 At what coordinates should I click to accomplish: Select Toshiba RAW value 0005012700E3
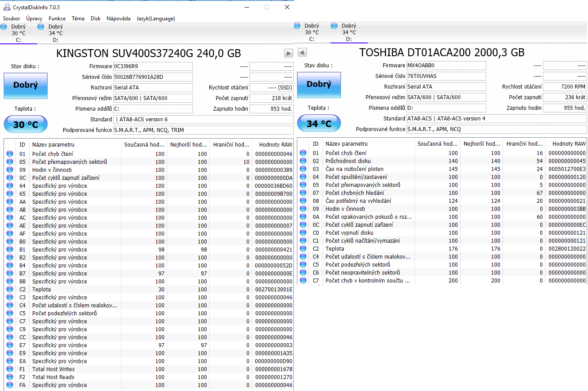tap(567, 169)
